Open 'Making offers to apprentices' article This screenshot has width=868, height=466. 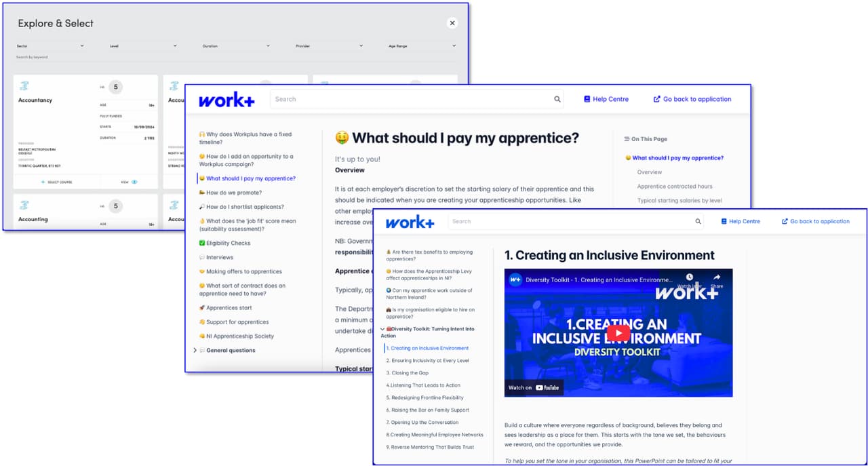[240, 271]
